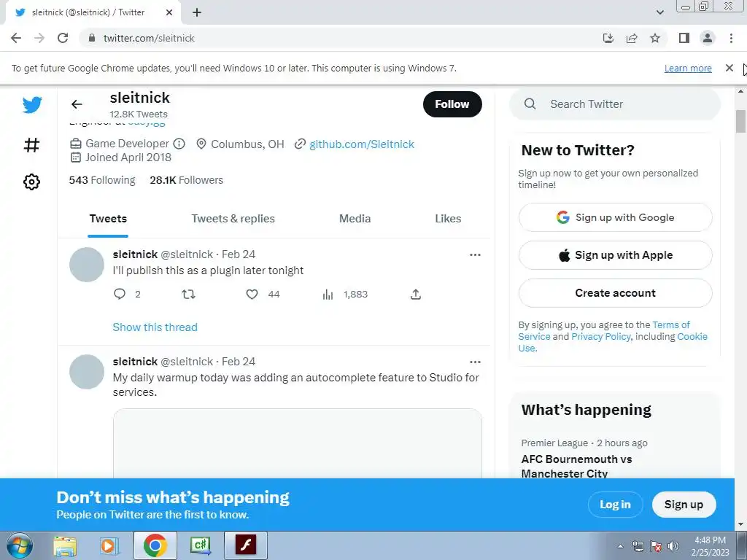The height and width of the screenshot is (560, 747).
Task: Open more options on the daily warmup tweet
Action: point(475,362)
